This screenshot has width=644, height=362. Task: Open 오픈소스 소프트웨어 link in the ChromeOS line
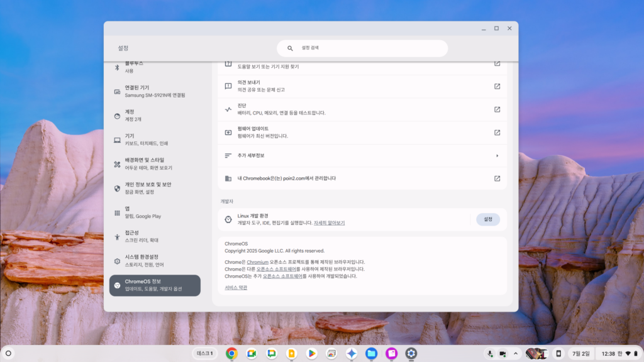pyautogui.click(x=282, y=277)
